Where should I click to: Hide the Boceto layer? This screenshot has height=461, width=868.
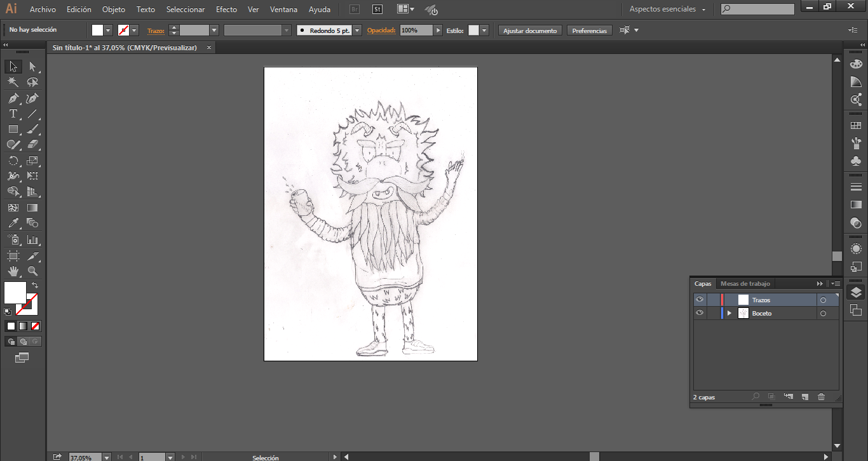click(x=700, y=313)
